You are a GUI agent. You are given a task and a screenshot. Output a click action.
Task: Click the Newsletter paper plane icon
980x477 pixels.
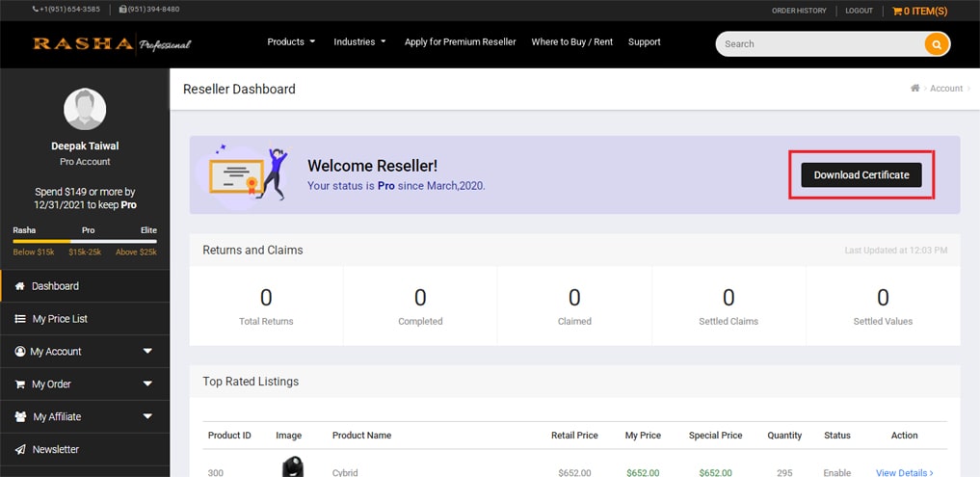[20, 450]
